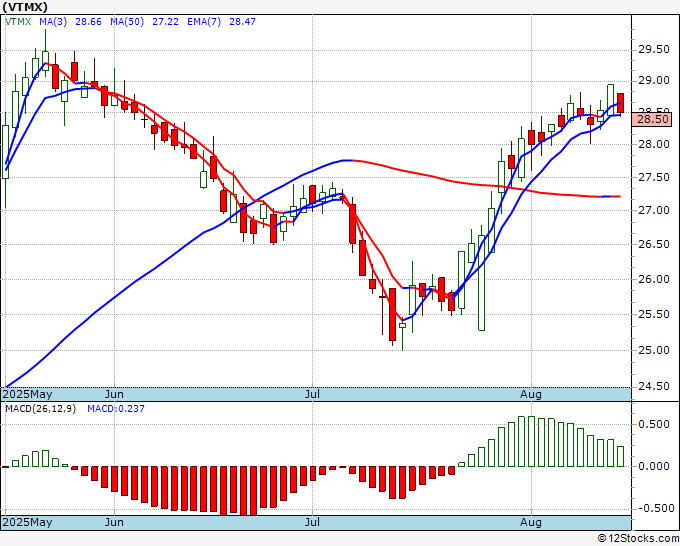Select the MACD:0.237 value readout

pyautogui.click(x=116, y=409)
